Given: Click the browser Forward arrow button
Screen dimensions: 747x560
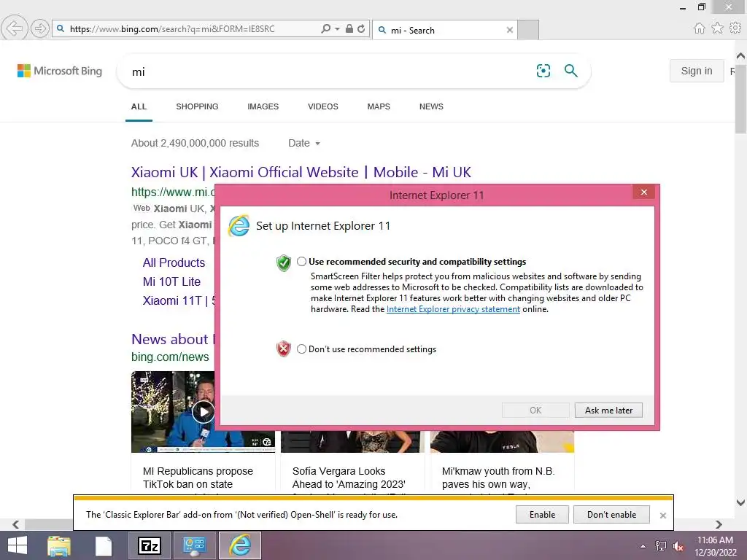Looking at the screenshot, I should [x=40, y=28].
